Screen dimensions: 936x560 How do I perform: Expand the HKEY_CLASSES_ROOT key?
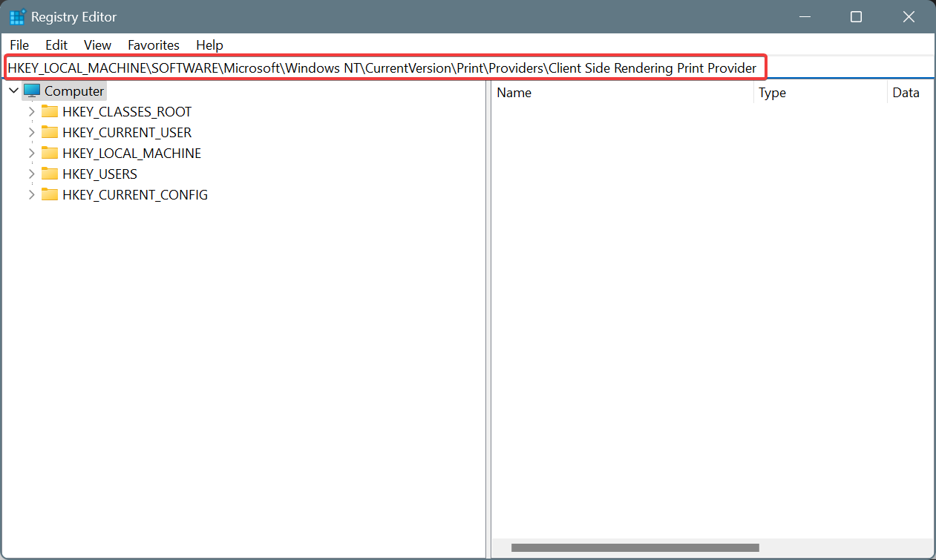31,112
